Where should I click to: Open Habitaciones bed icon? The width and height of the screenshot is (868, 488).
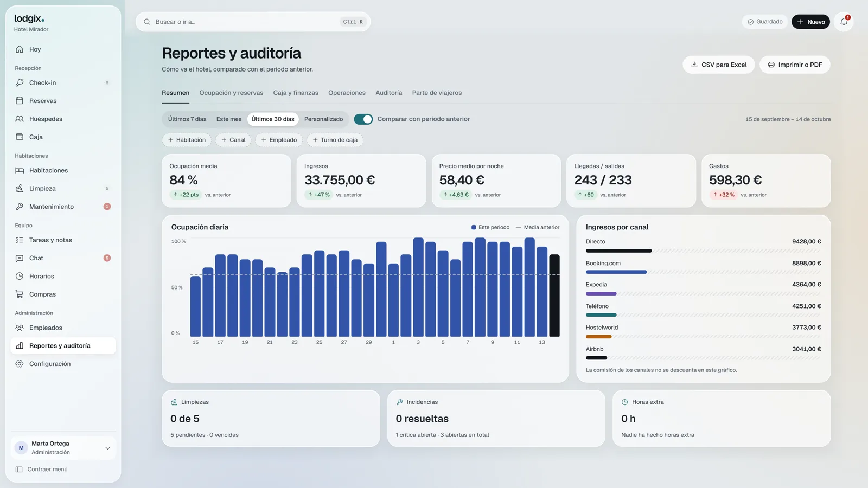click(x=20, y=170)
